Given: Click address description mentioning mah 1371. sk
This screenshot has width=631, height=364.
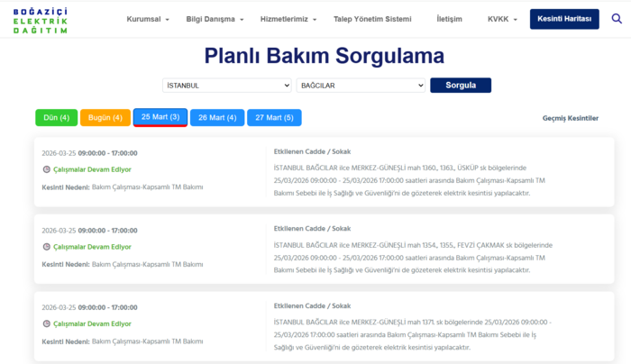Looking at the screenshot, I should click(413, 334).
